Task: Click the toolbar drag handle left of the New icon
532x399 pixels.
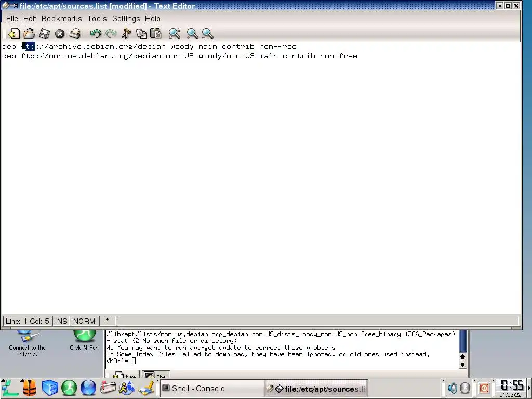Action: [x=5, y=34]
